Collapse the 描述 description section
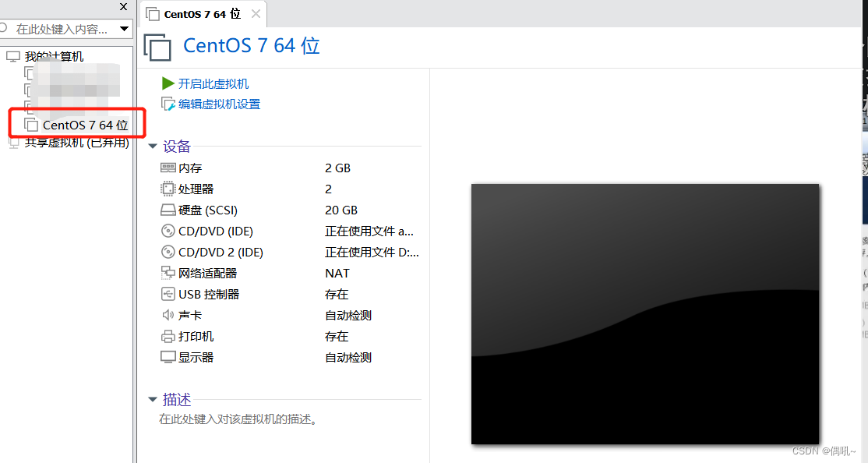868x463 pixels. pos(153,399)
